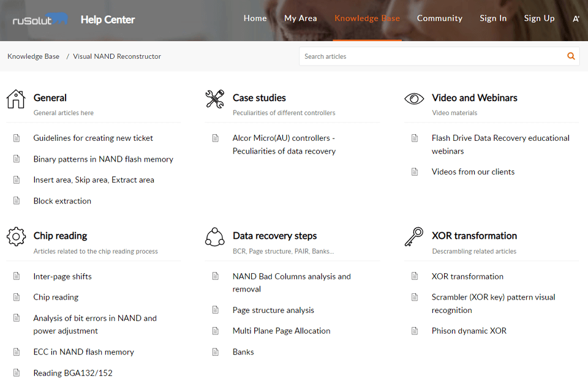Click document icon beside Flash Drive Data Recovery webinars
This screenshot has width=588, height=392.
click(x=415, y=138)
